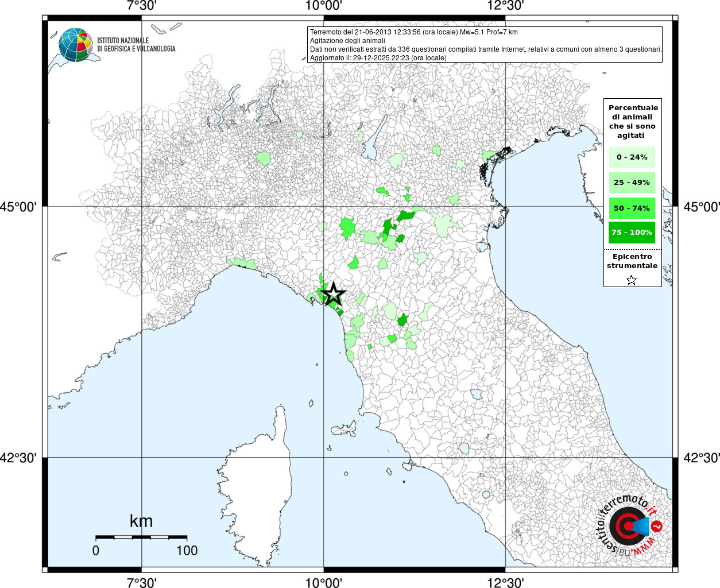Click the 'Terremoto del 21-06-2013' title line

413,32
